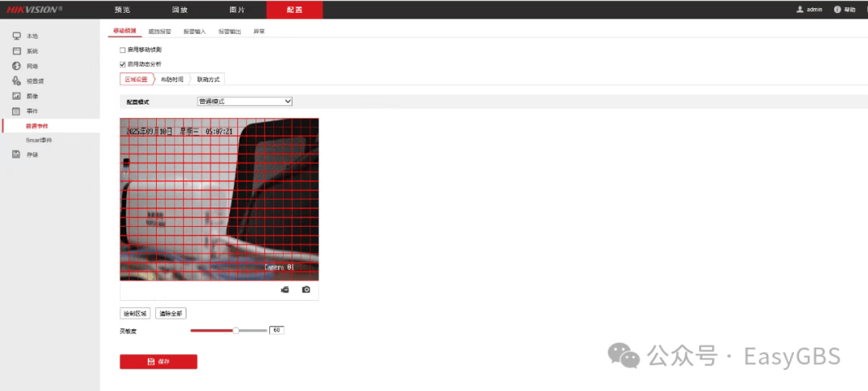The image size is (868, 391).
Task: Uncheck the 启用动态分析 dynamic analysis checkbox
Action: (x=123, y=64)
